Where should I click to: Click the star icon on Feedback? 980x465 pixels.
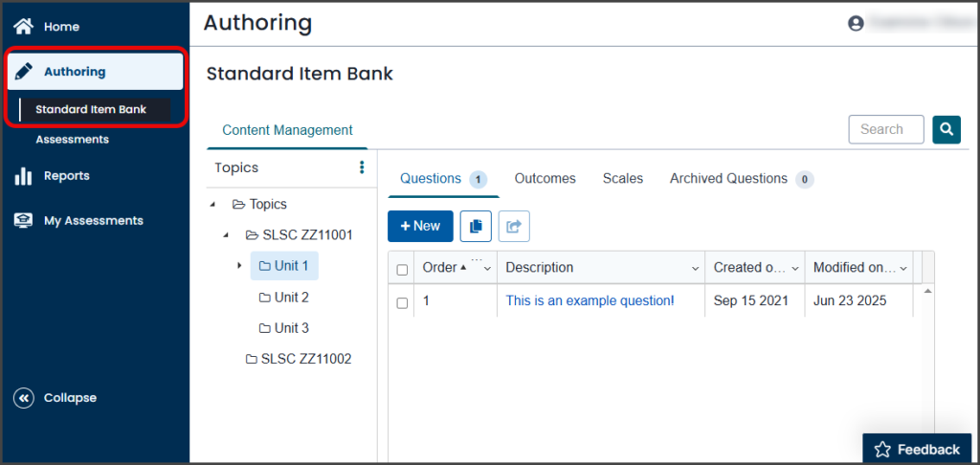tap(881, 450)
